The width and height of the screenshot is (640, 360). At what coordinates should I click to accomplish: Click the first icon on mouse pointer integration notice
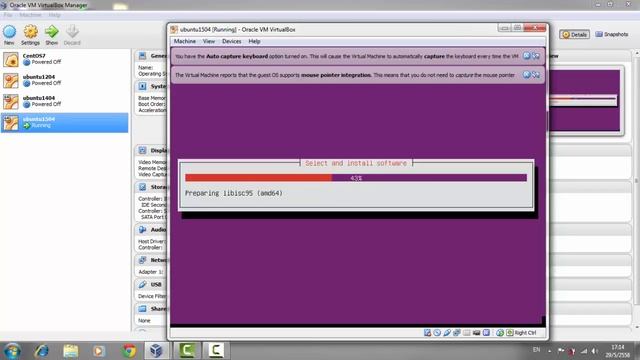pyautogui.click(x=527, y=74)
